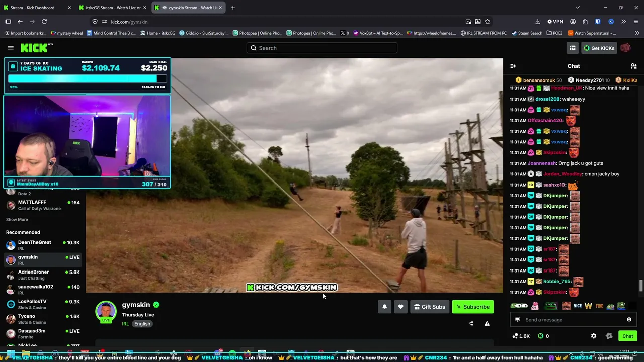
Task: Open the Firefox downloads arrow icon
Action: pos(538,22)
